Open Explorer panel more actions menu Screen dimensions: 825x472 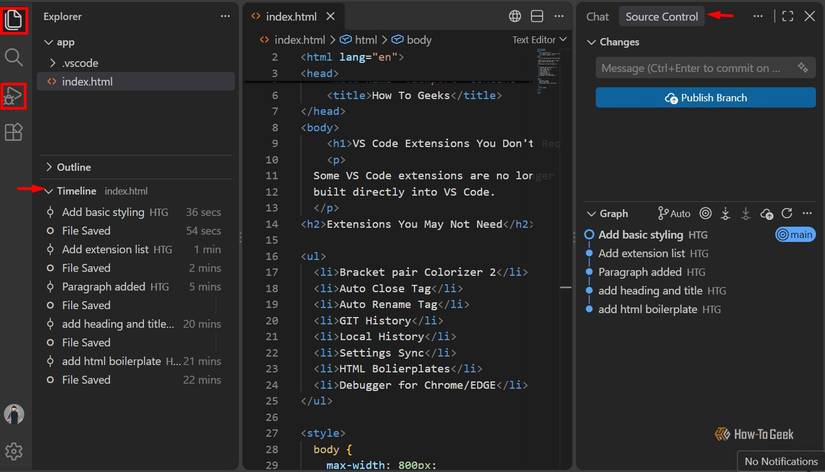point(225,16)
